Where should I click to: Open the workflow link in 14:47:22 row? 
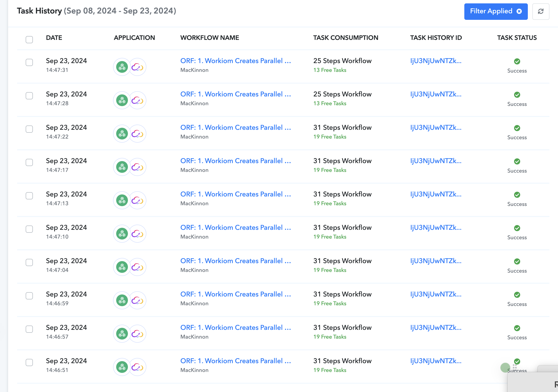coord(236,128)
